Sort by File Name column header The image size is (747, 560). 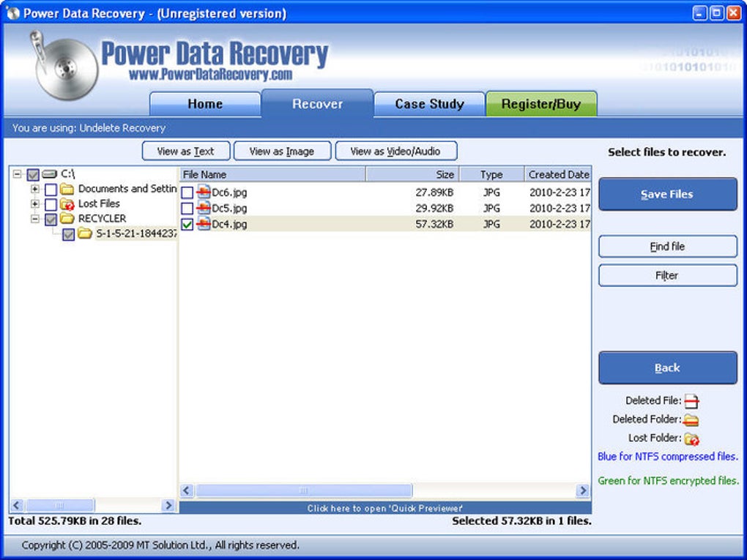(x=272, y=174)
